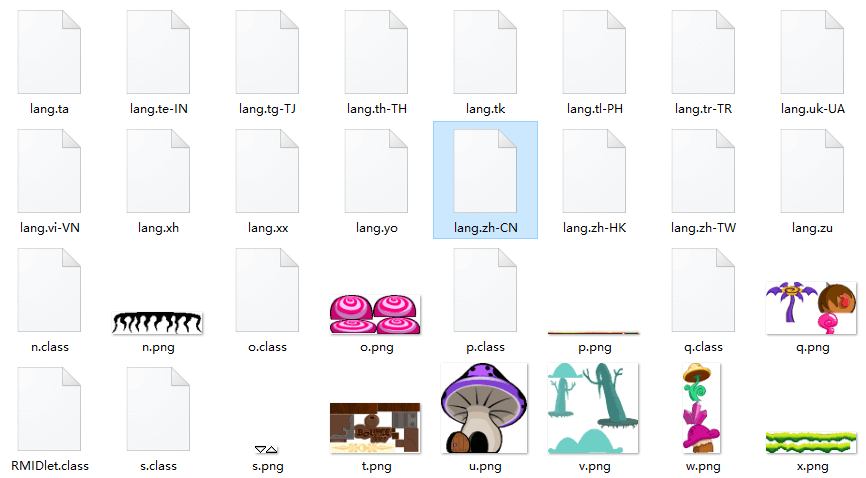This screenshot has width=866, height=478.
Task: Select the lang.zh-HK file icon
Action: tap(594, 171)
